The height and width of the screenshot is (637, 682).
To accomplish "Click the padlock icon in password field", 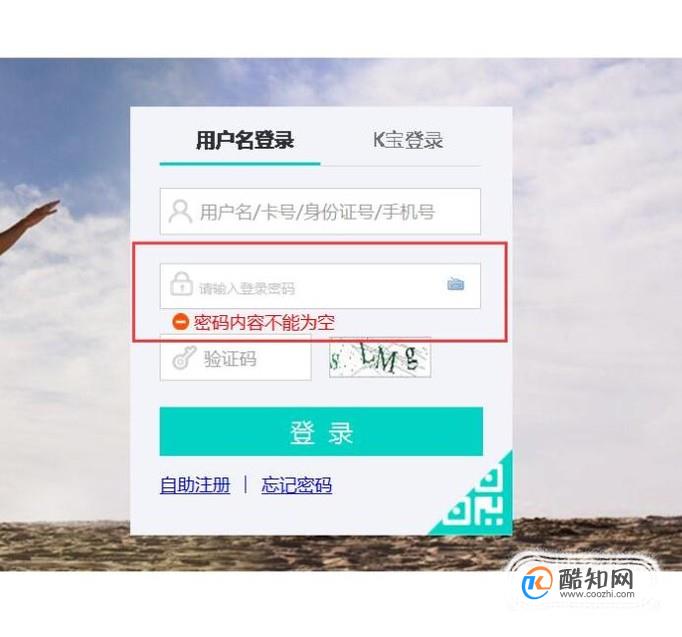I will click(181, 284).
